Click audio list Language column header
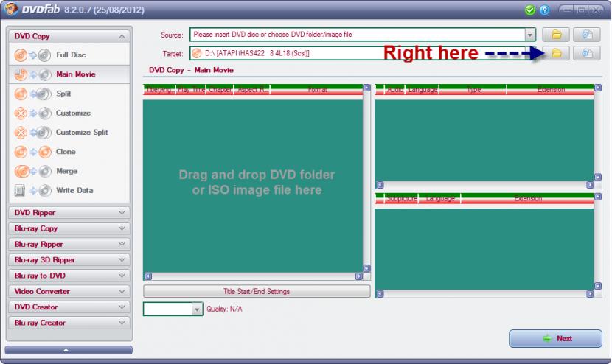The width and height of the screenshot is (612, 364). tap(423, 90)
